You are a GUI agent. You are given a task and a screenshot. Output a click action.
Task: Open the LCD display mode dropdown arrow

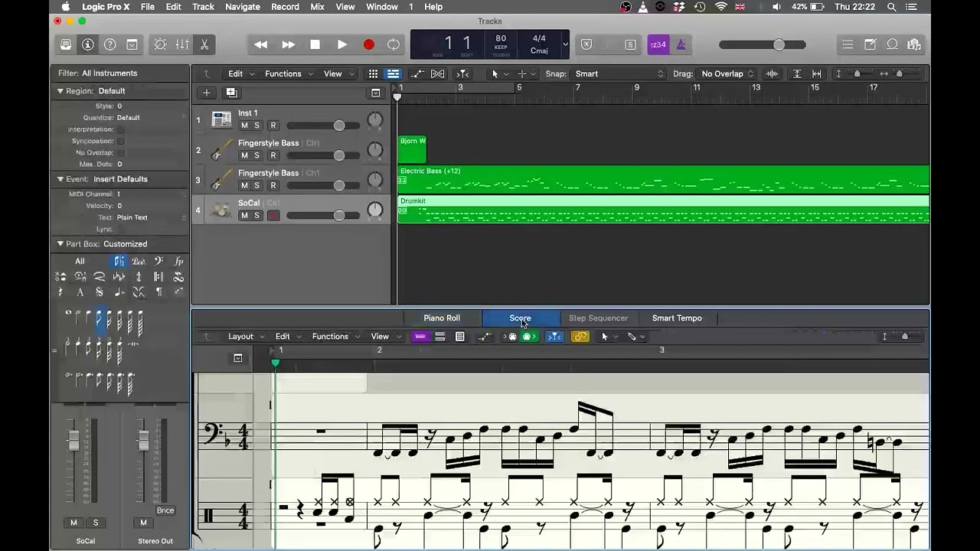click(565, 44)
